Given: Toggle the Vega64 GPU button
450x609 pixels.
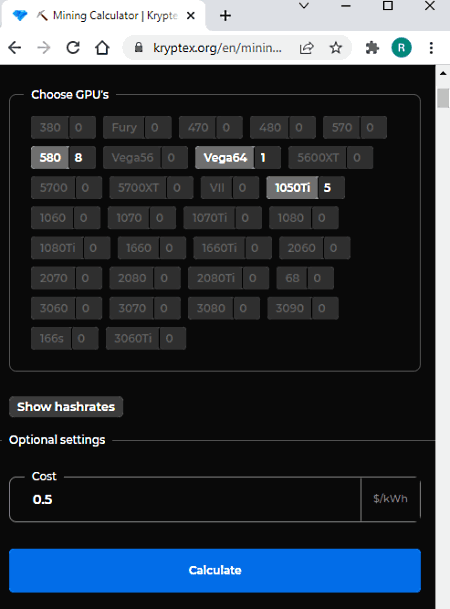Looking at the screenshot, I should (225, 157).
